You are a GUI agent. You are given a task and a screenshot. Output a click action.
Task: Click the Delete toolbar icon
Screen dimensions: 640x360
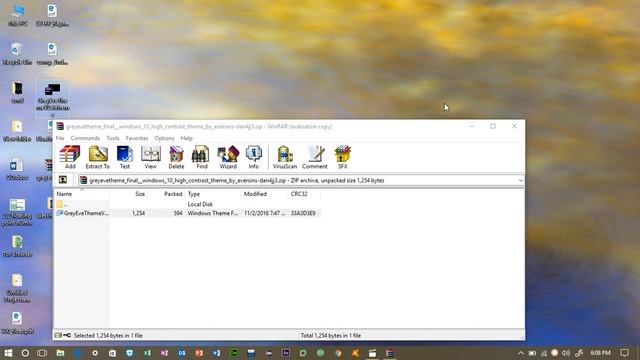[x=176, y=157]
